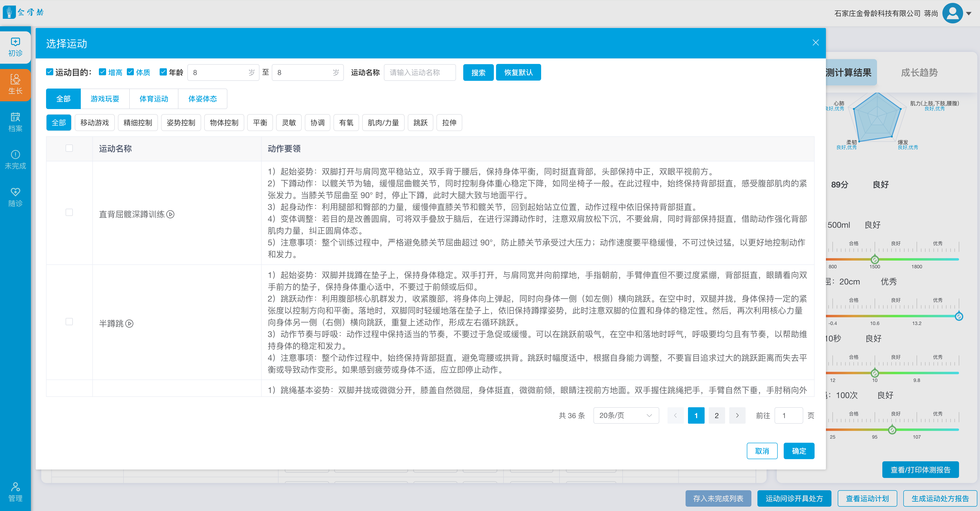Filter by 灵敏
Viewport: 980px width, 511px height.
coord(289,123)
